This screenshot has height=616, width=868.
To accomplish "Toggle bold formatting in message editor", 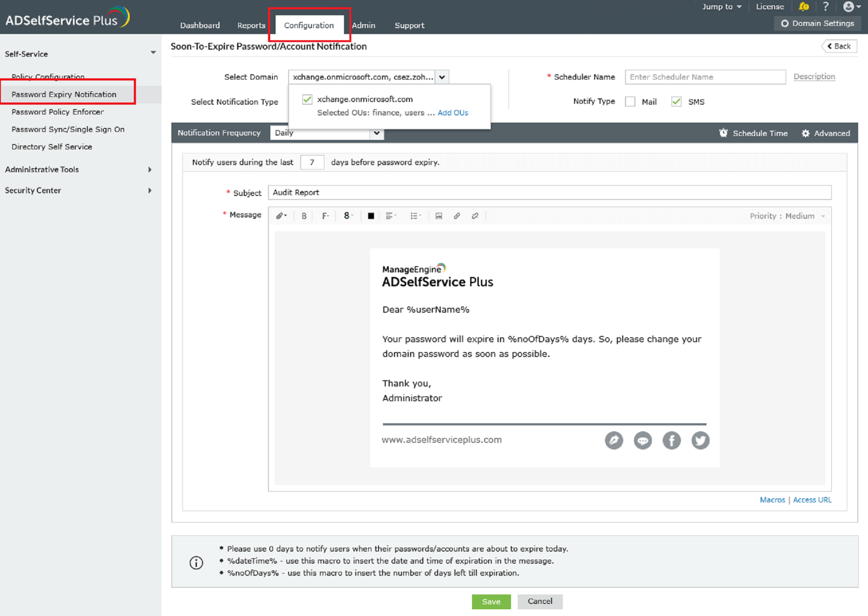I will tap(304, 216).
